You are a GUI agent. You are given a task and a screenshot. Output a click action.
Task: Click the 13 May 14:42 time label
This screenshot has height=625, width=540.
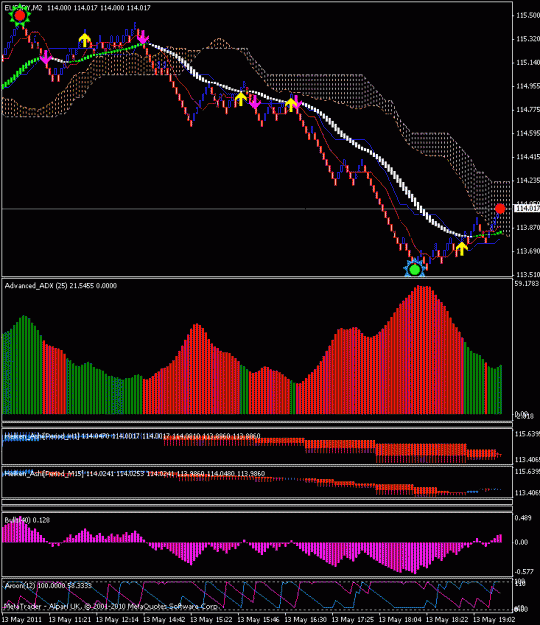point(164,620)
